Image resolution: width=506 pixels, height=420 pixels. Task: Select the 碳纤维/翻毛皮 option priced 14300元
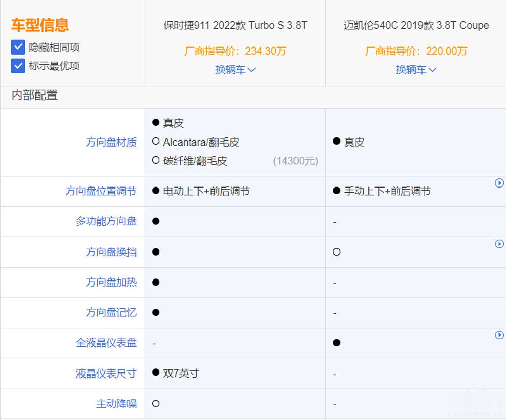(195, 161)
